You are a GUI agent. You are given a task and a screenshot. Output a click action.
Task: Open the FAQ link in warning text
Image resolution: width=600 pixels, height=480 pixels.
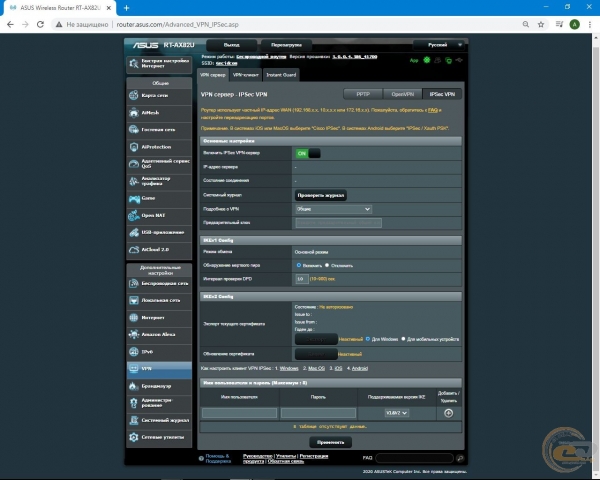click(432, 110)
